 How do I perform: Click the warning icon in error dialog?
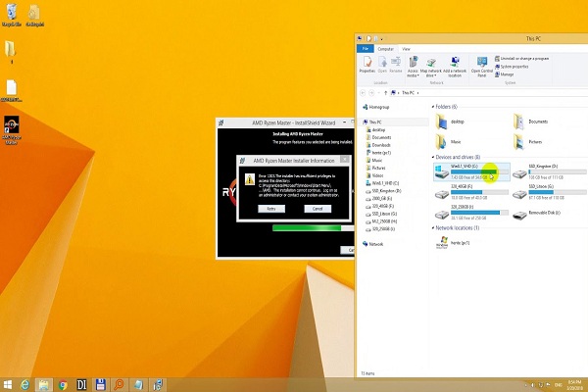(249, 179)
